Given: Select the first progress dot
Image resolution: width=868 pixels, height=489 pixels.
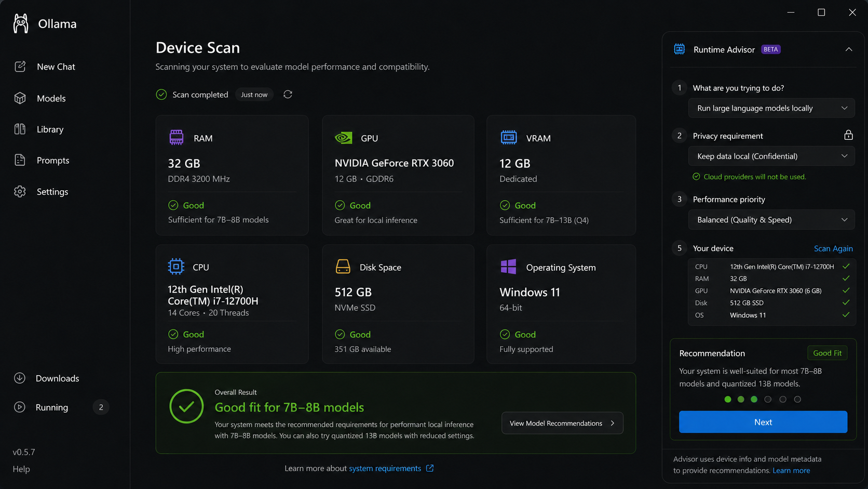Looking at the screenshot, I should tap(728, 399).
